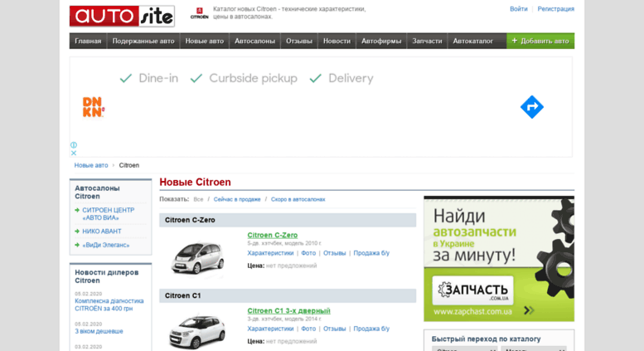
Task: Click the blue direction arrow ad icon
Action: [x=532, y=107]
